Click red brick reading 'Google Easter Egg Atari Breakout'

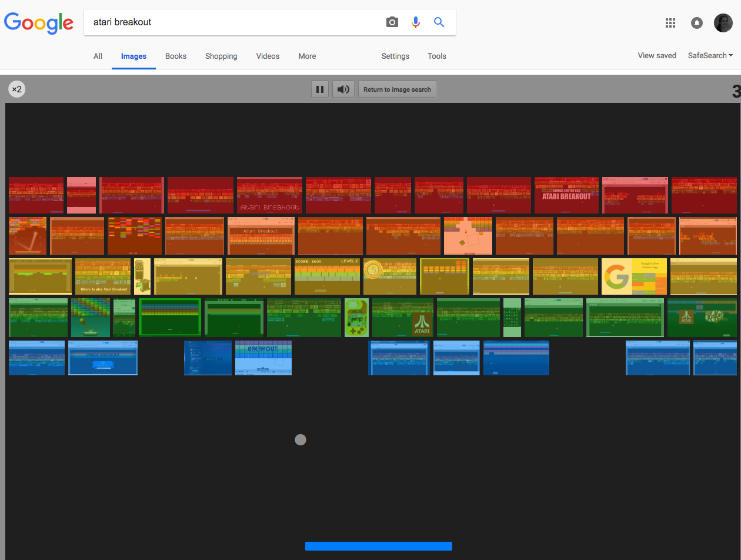point(566,195)
